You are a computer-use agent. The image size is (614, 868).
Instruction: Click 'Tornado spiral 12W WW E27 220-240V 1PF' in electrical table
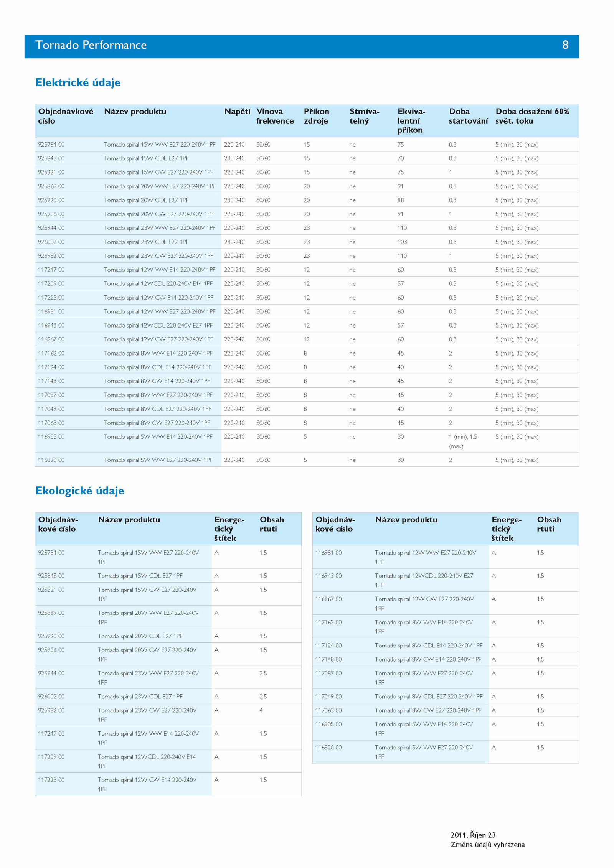(160, 311)
